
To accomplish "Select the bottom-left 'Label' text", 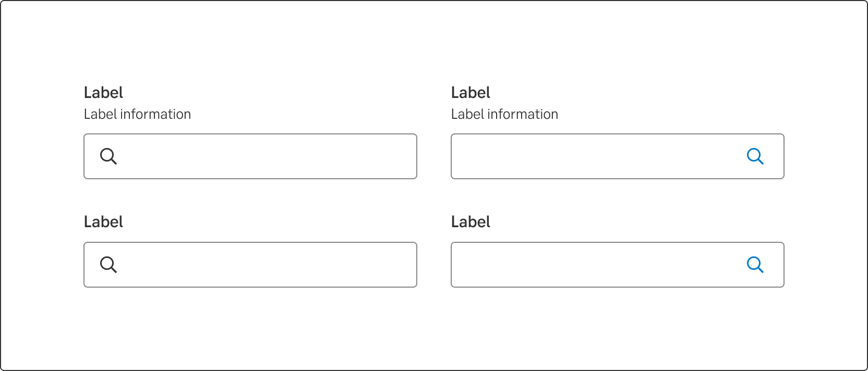I will click(x=103, y=221).
